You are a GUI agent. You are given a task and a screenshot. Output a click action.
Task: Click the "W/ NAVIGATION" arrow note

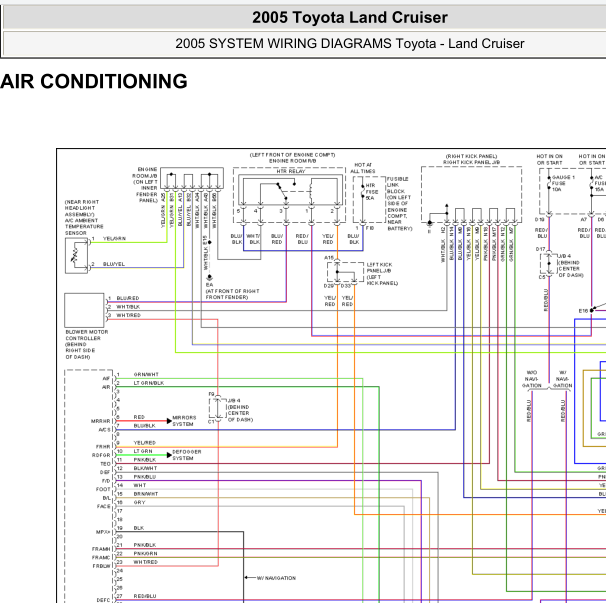tap(276, 578)
